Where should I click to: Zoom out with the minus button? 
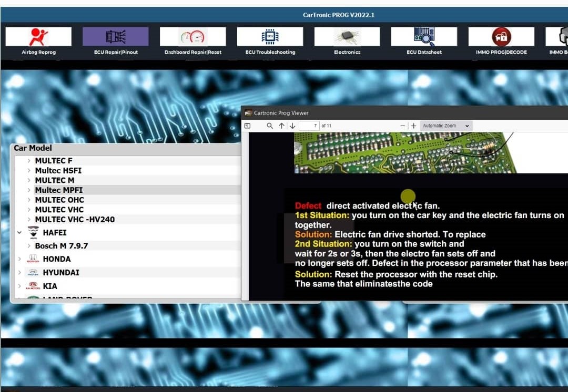(x=403, y=126)
